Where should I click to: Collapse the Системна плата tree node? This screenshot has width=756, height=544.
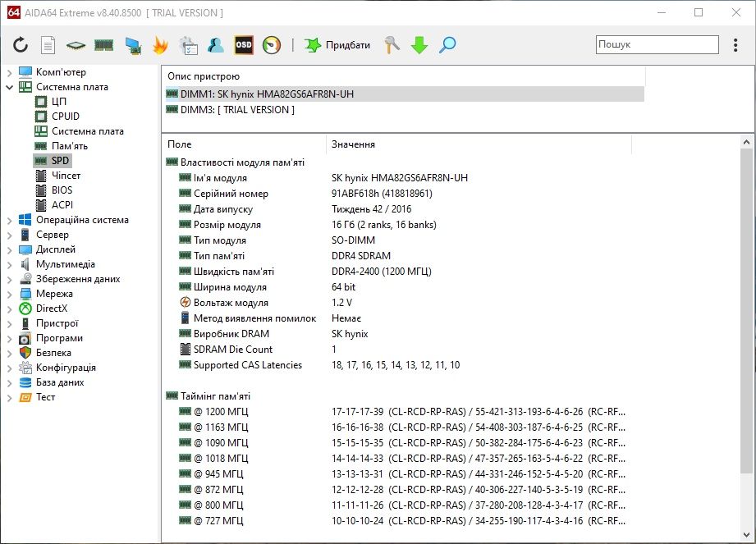(x=9, y=87)
